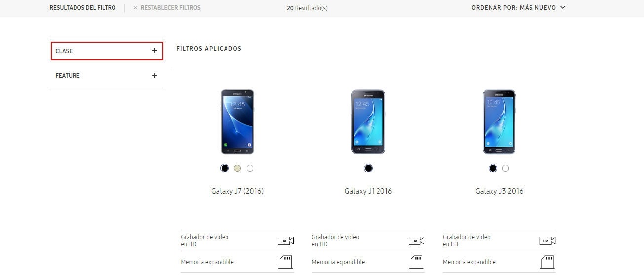This screenshot has height=275, width=644.
Task: Click plus icon on Clase filter
Action: (x=154, y=51)
